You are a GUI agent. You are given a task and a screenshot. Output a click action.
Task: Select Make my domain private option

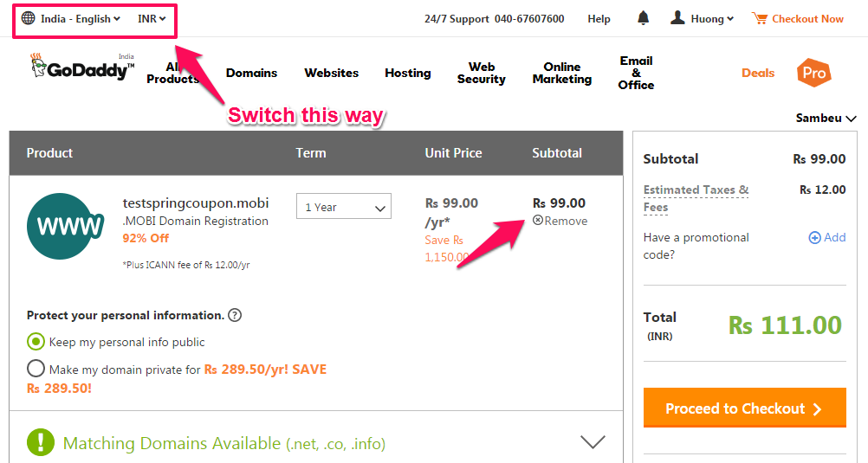click(36, 369)
